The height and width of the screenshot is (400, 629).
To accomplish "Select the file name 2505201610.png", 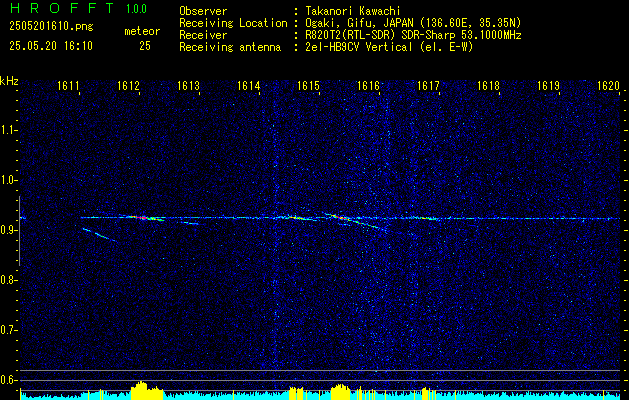I will 51,27.
